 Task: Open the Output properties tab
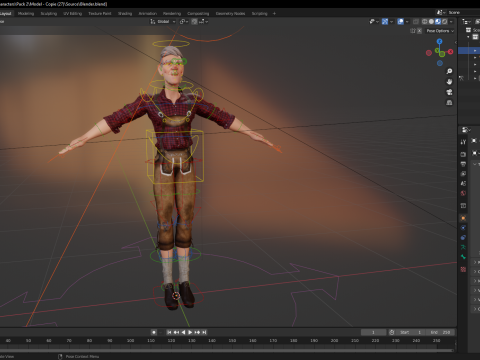[463, 164]
